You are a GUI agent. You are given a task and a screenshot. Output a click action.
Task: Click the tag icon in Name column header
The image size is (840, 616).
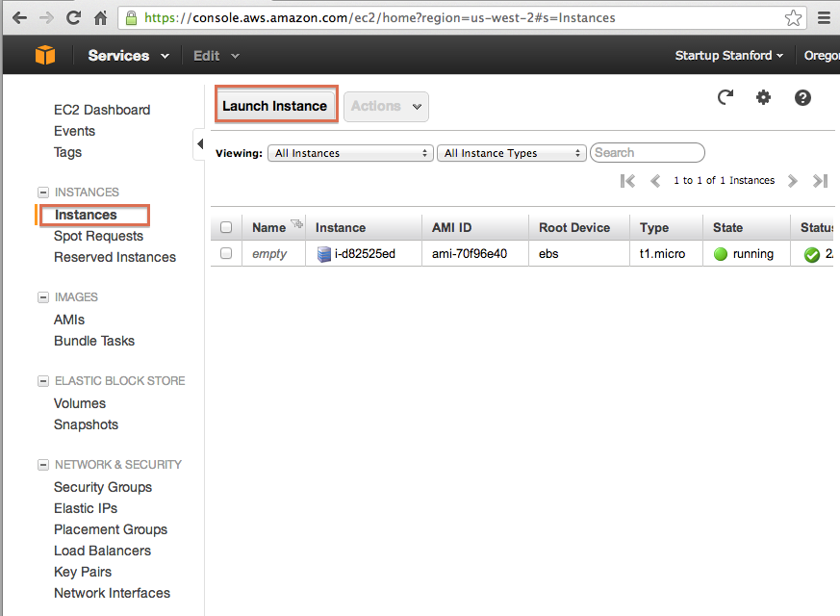tap(296, 223)
